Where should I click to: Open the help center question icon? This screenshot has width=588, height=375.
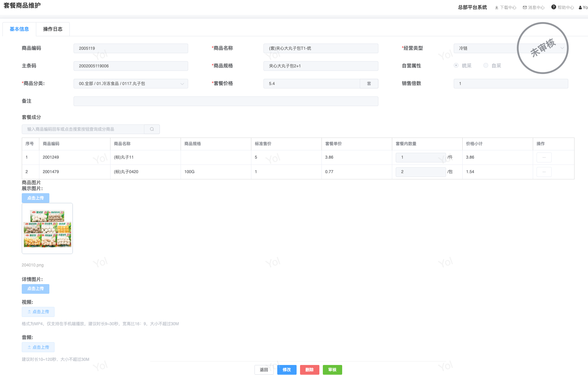click(x=554, y=7)
